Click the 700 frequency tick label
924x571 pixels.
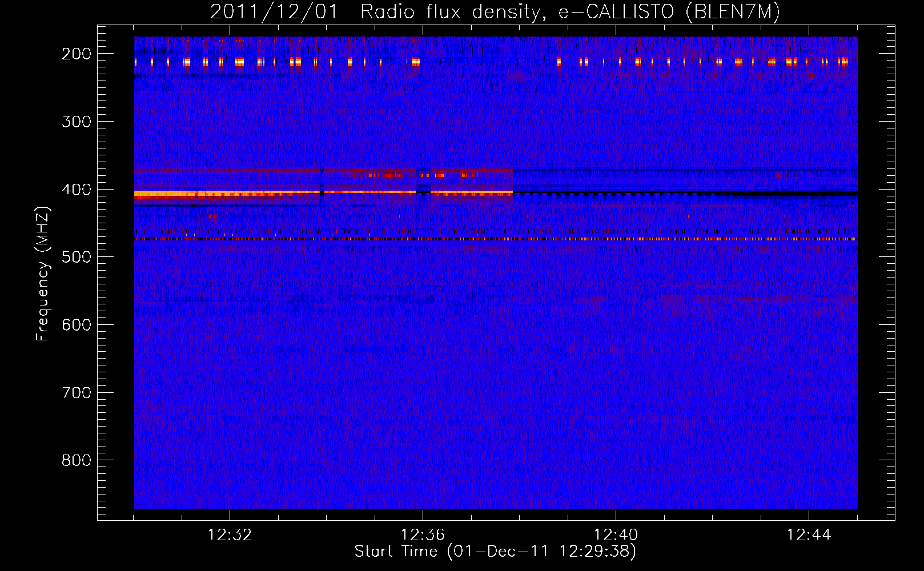click(77, 393)
